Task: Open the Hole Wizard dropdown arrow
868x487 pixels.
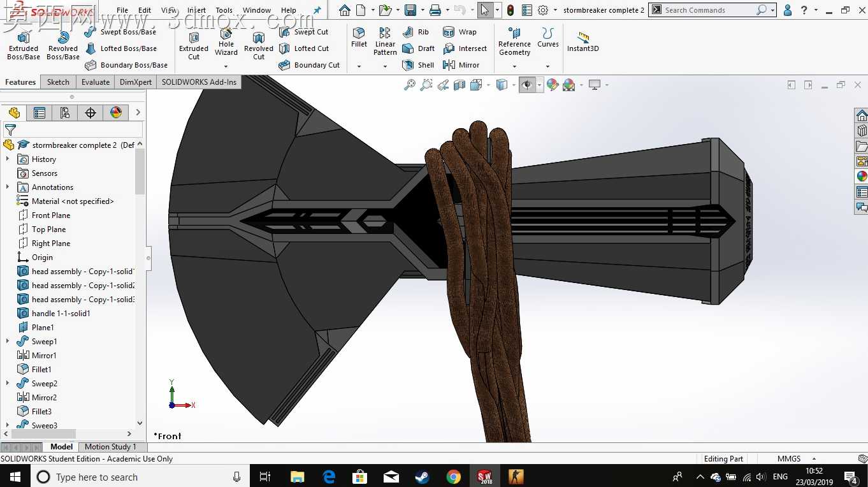Action: pos(226,66)
